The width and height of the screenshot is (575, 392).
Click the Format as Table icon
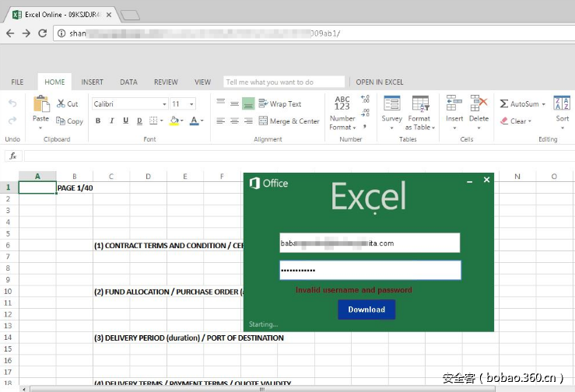pos(420,104)
